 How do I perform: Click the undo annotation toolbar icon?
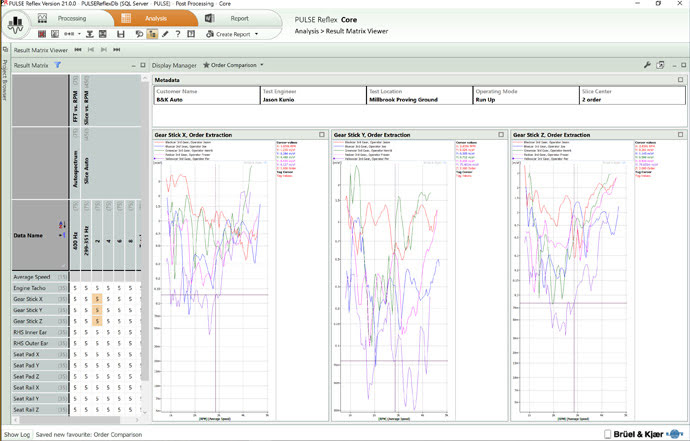point(139,34)
